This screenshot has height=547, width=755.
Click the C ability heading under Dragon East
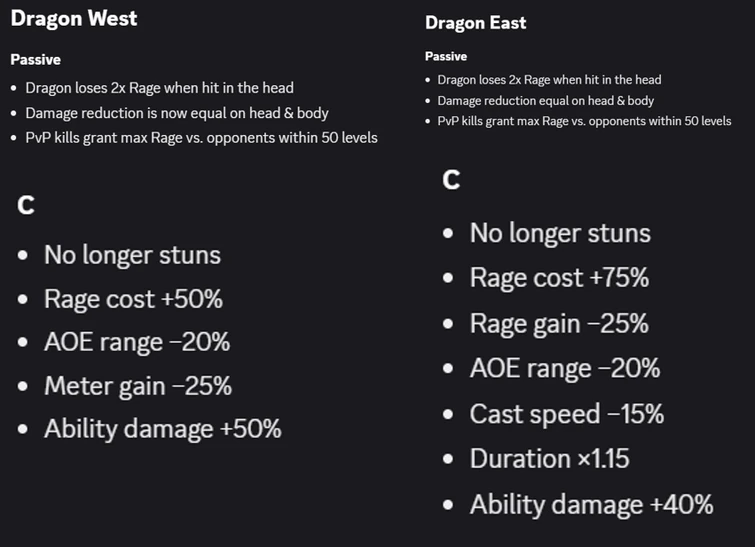[452, 180]
